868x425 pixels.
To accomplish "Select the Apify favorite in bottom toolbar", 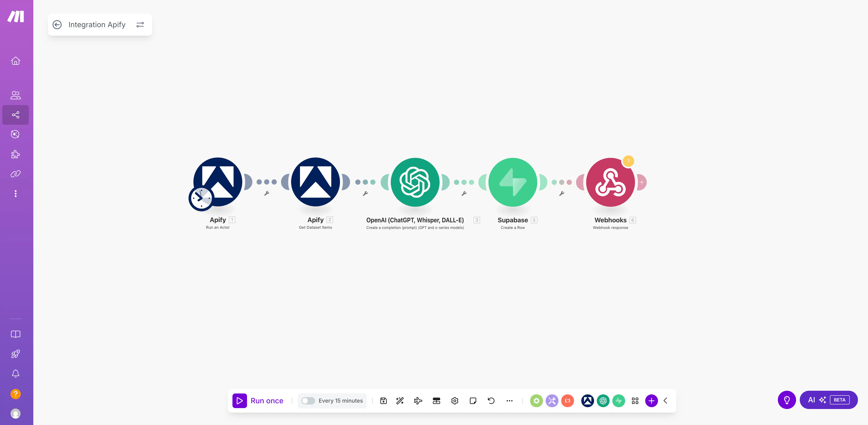I will point(588,401).
